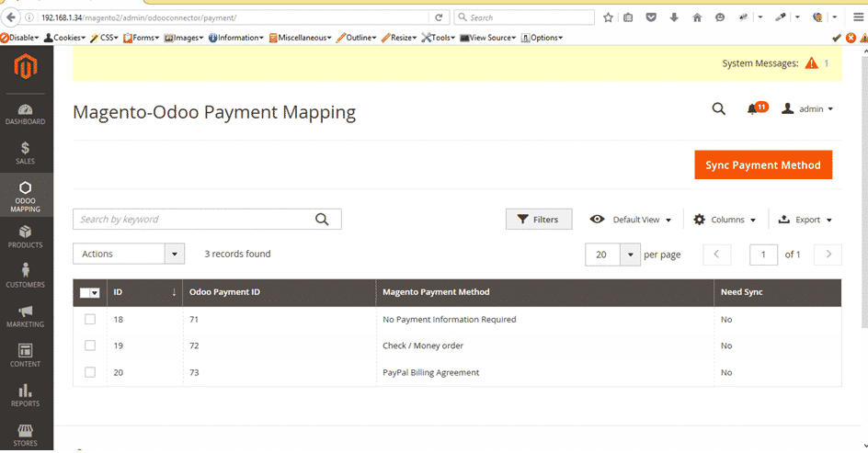
Task: Click the site info icon in address bar
Action: tap(29, 17)
